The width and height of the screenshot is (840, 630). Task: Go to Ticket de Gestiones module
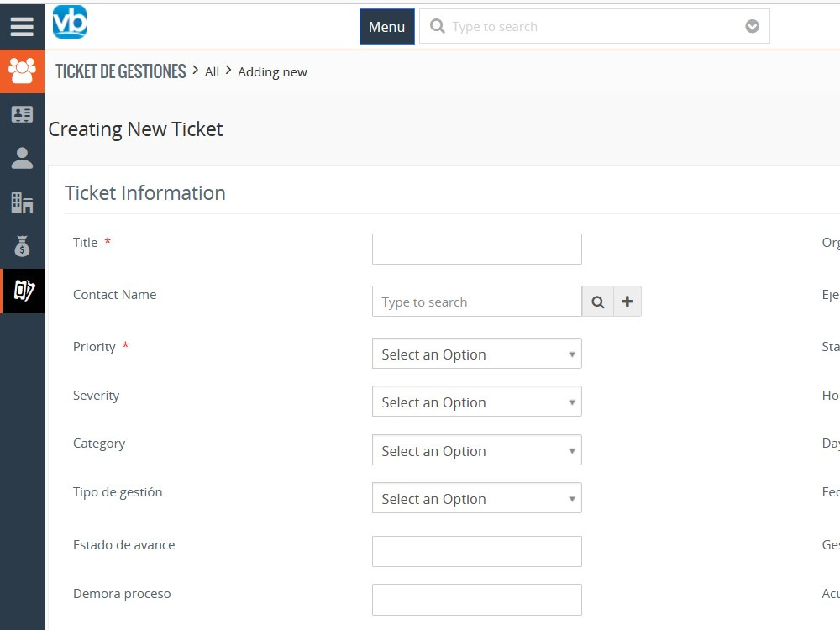(121, 71)
